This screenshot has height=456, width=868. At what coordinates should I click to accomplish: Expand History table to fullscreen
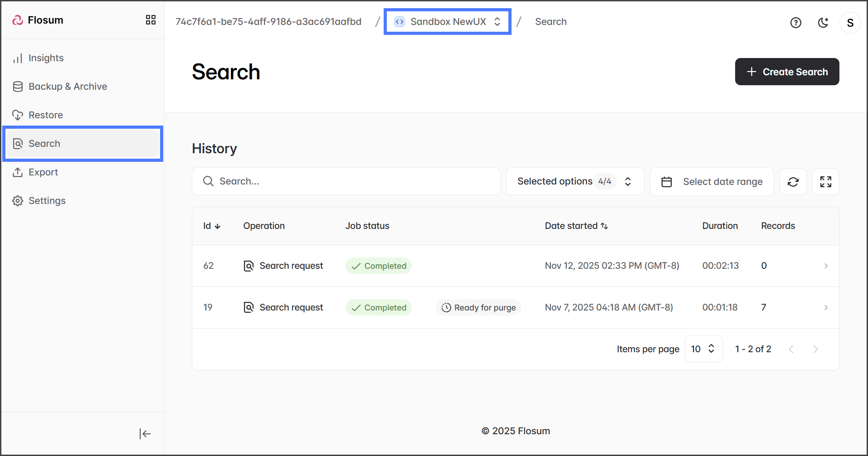coord(825,182)
